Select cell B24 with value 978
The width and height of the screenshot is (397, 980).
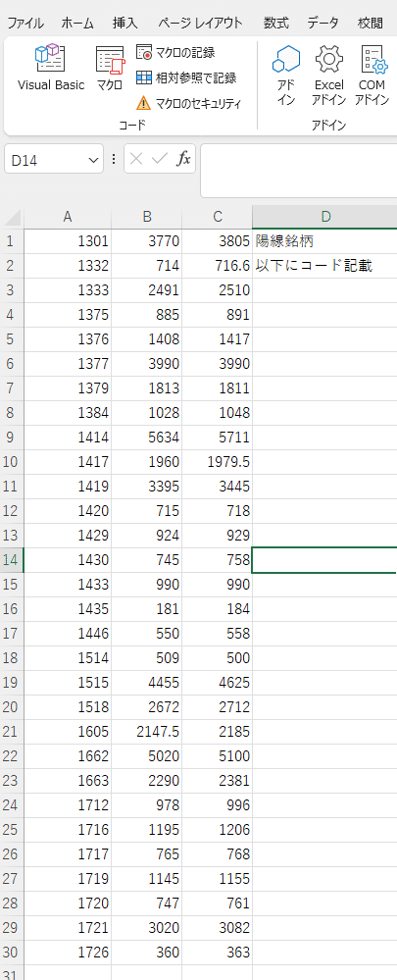tap(147, 805)
